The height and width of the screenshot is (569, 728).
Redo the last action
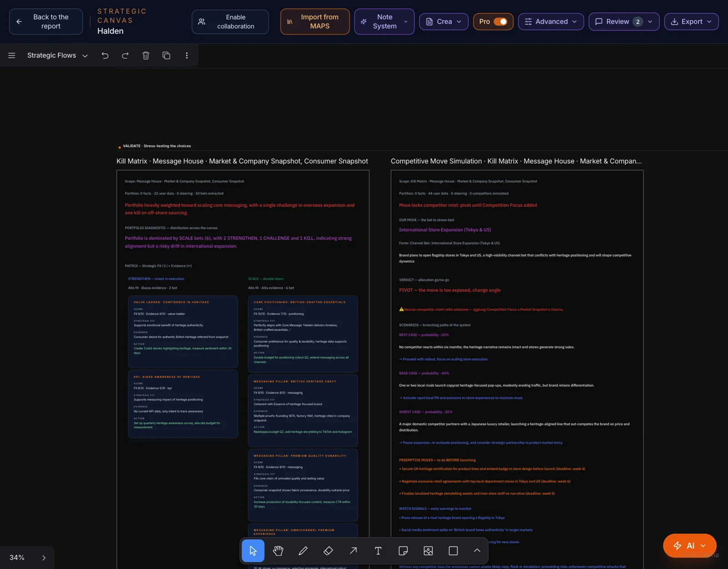tap(125, 56)
